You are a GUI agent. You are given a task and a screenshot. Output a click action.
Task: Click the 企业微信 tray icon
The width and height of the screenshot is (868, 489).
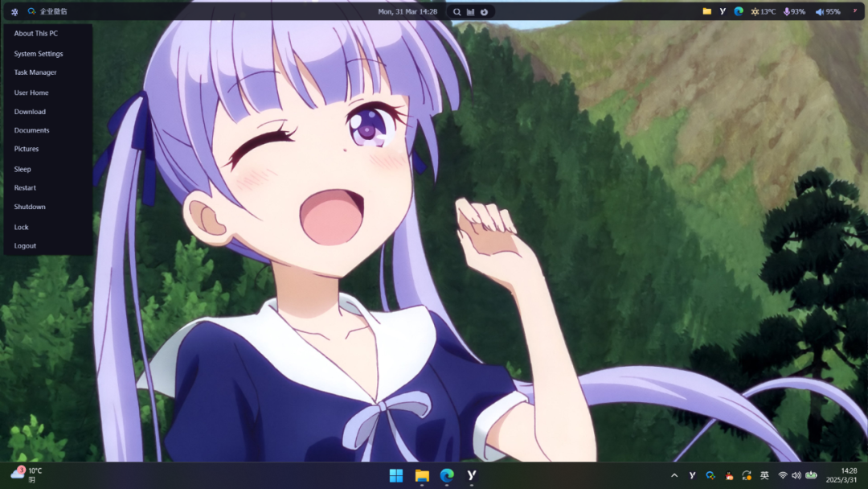710,475
